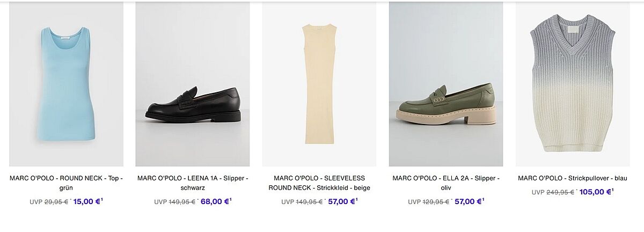Click the ROUND NECK Top grün title
Viewport: 644px width, 232px height.
pos(66,183)
